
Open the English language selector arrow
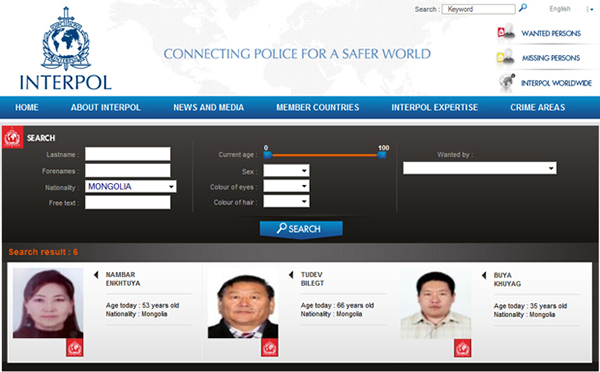pos(591,9)
